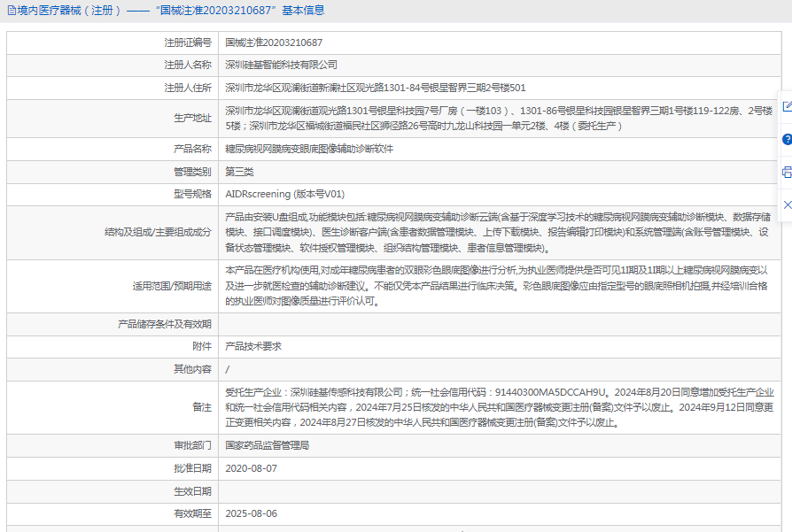Click the printer icon to print page

coord(787,172)
